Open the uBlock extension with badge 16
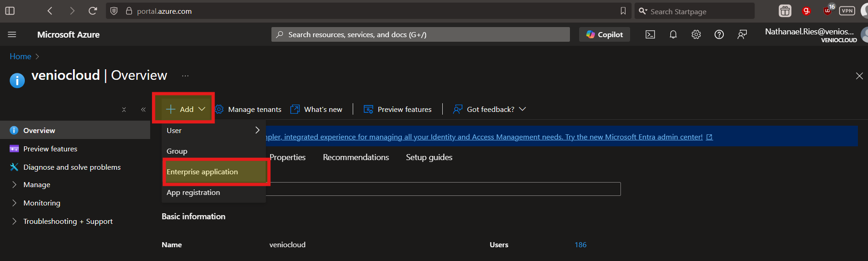 [x=828, y=10]
